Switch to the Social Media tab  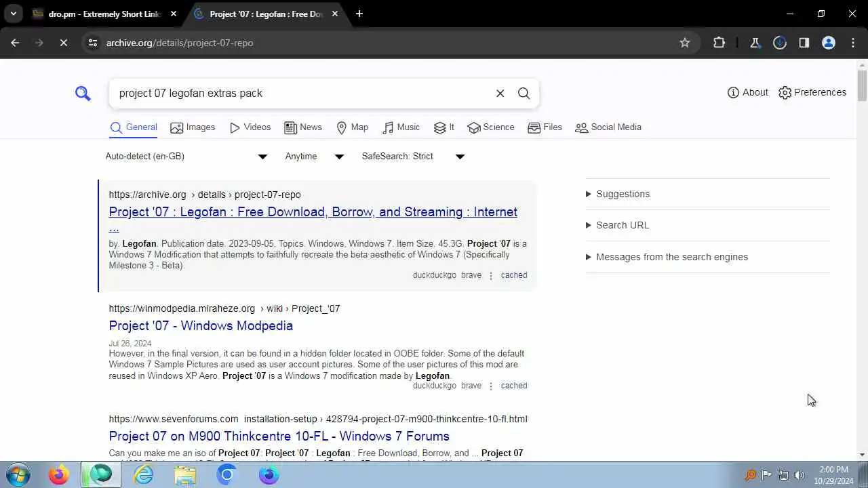[608, 127]
